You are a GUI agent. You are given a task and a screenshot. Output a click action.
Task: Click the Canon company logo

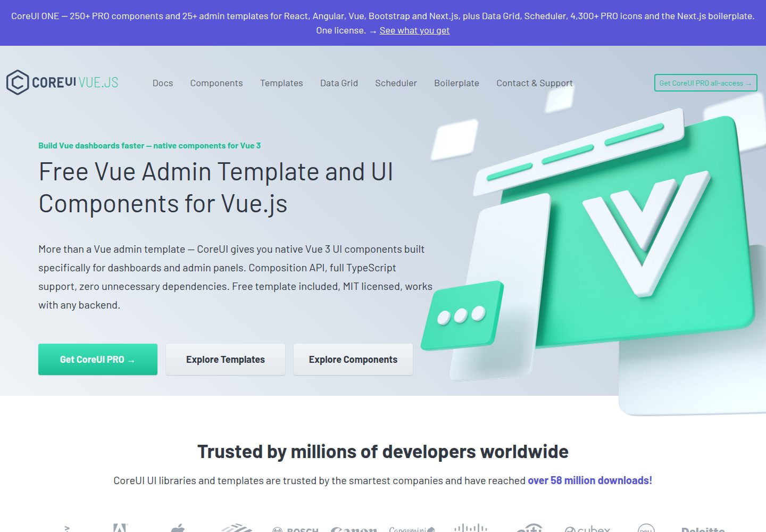[354, 529]
